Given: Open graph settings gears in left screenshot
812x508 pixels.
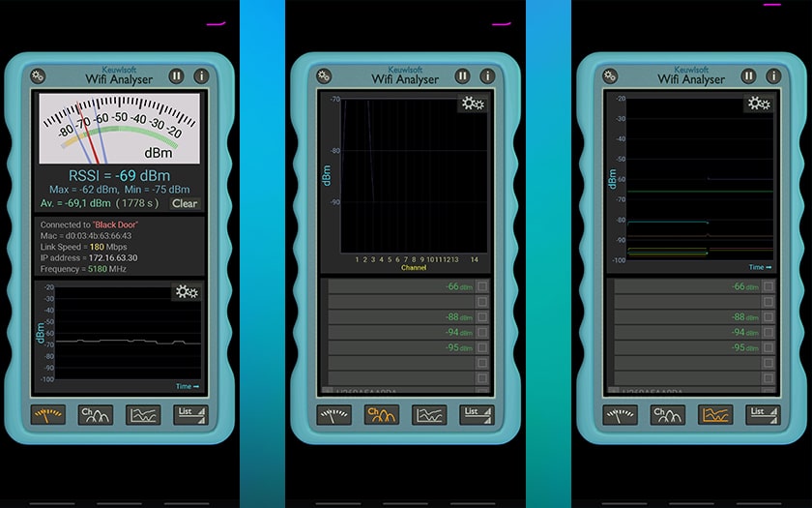Looking at the screenshot, I should tap(187, 291).
